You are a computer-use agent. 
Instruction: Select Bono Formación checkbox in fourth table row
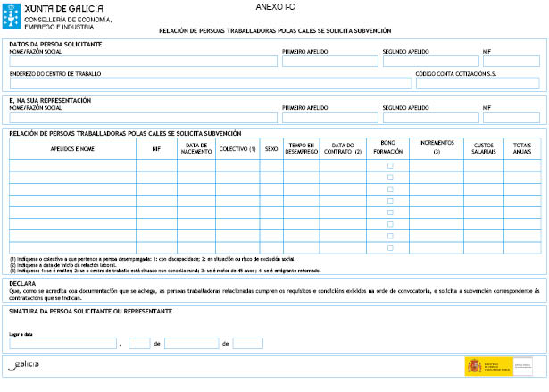point(389,201)
